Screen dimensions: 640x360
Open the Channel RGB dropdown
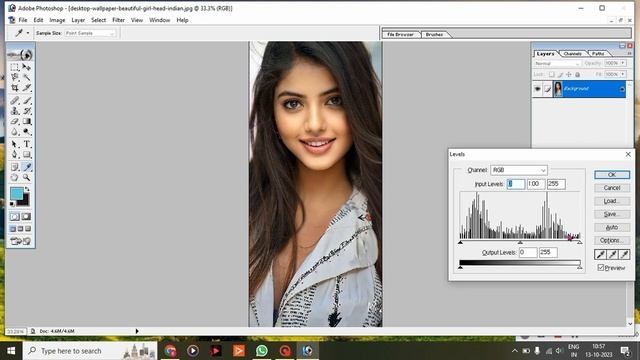[519, 170]
